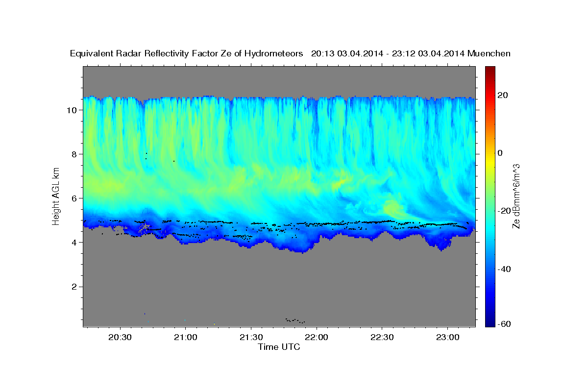Click the colorbar tick label -40

[x=505, y=269]
